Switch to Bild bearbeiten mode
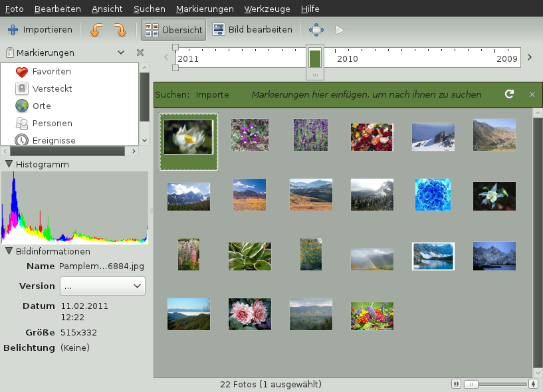 coord(253,30)
